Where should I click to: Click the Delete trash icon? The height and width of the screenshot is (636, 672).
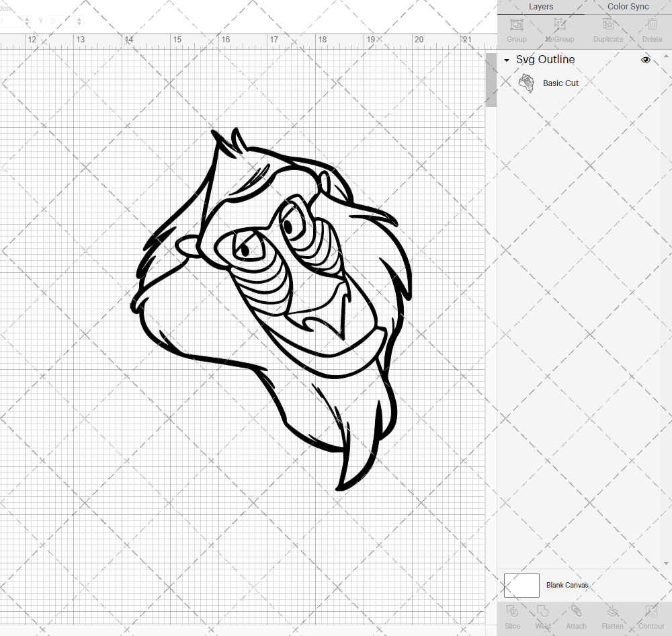(652, 24)
